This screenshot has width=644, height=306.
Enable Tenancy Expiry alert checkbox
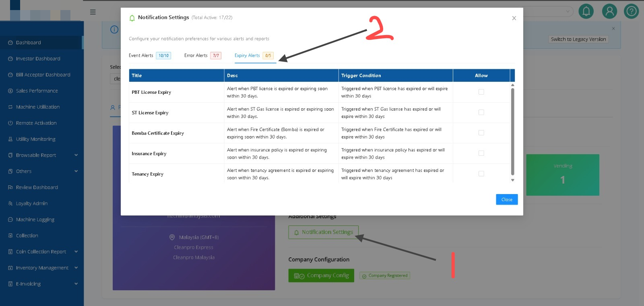[x=481, y=174]
